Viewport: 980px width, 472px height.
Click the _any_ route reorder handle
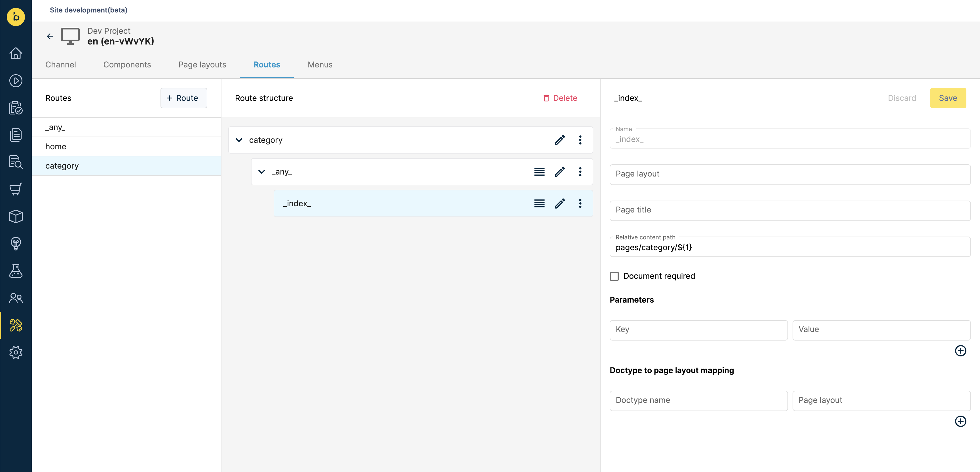point(539,172)
